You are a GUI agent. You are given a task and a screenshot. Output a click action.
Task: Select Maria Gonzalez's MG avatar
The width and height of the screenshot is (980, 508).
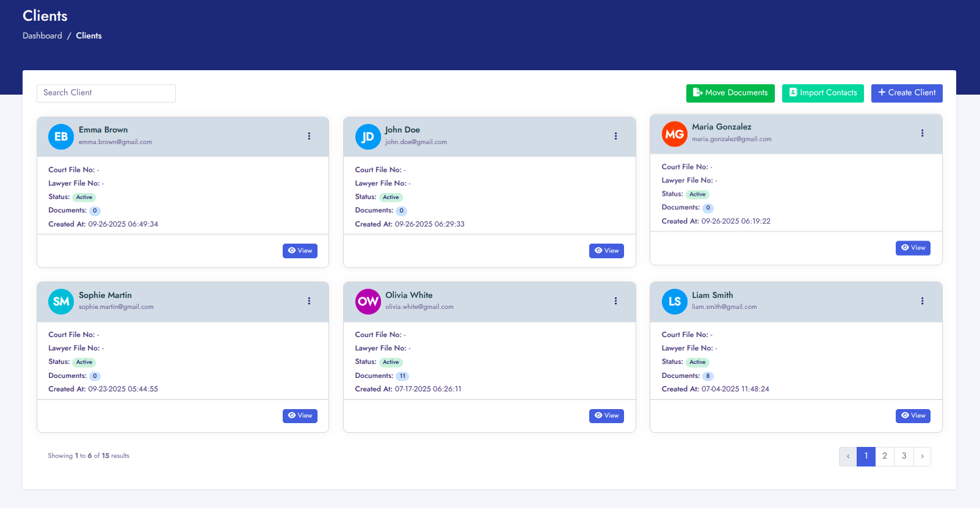point(674,134)
